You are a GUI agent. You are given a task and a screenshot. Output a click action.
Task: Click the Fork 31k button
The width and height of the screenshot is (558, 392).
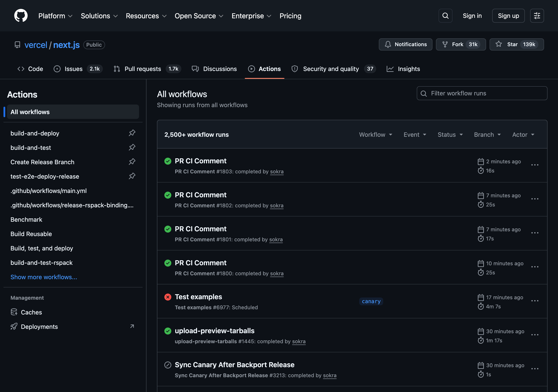coord(461,44)
